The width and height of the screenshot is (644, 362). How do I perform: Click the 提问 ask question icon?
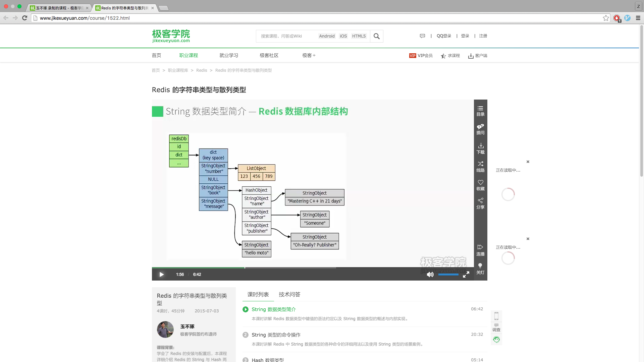tap(480, 129)
